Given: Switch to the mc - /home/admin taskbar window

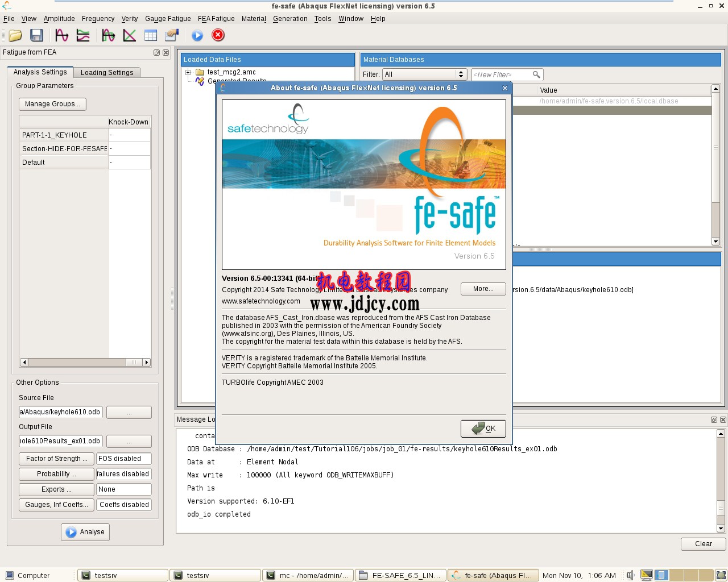Looking at the screenshot, I should point(308,575).
